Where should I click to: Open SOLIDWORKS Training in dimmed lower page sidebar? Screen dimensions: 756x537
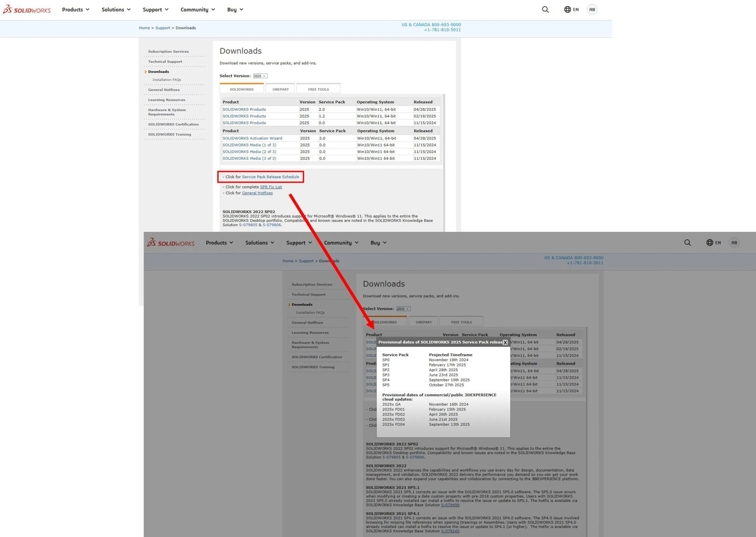tap(313, 367)
